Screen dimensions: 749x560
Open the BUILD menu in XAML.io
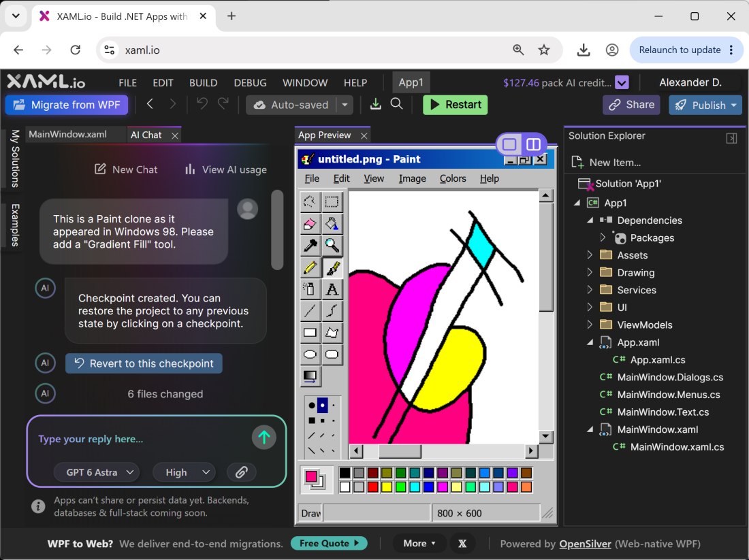coord(203,82)
